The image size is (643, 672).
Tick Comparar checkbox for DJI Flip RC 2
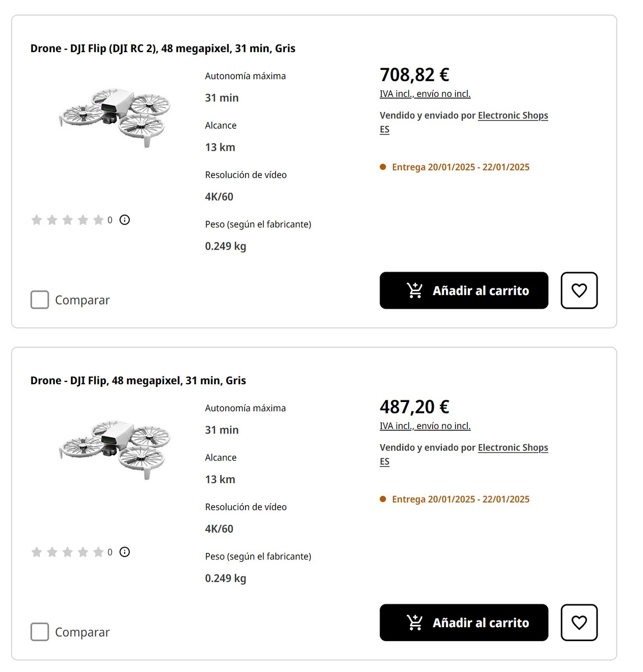[x=40, y=300]
